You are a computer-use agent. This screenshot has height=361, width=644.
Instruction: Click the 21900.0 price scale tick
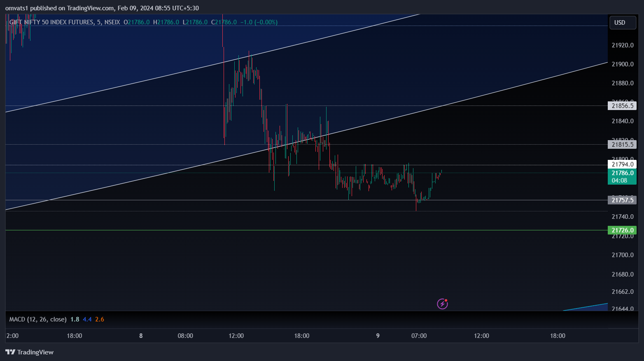click(623, 64)
